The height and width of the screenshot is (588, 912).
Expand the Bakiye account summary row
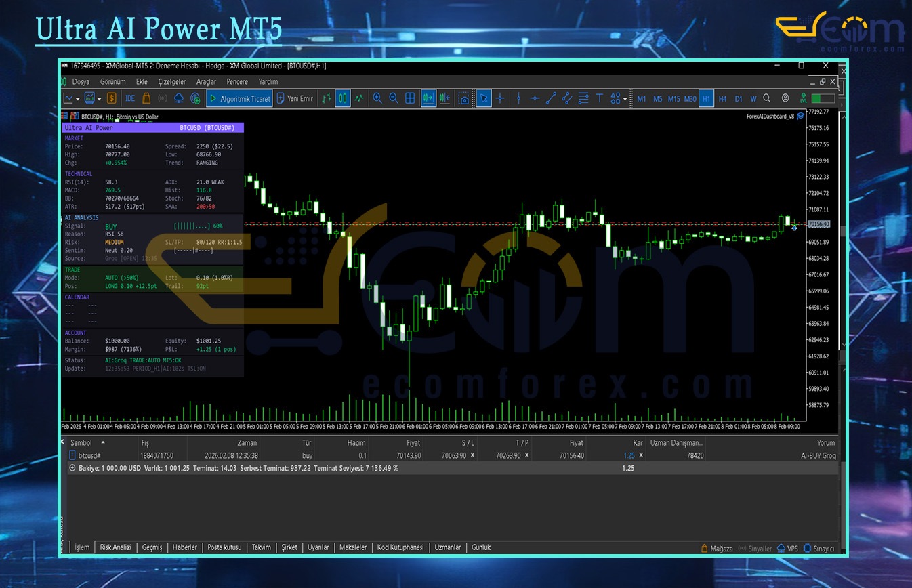coord(72,468)
